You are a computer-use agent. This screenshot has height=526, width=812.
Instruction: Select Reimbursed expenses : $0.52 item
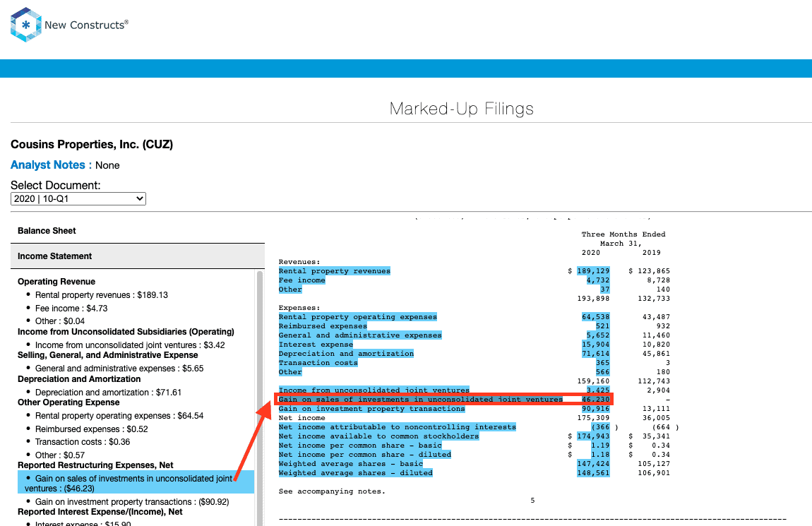pyautogui.click(x=92, y=429)
